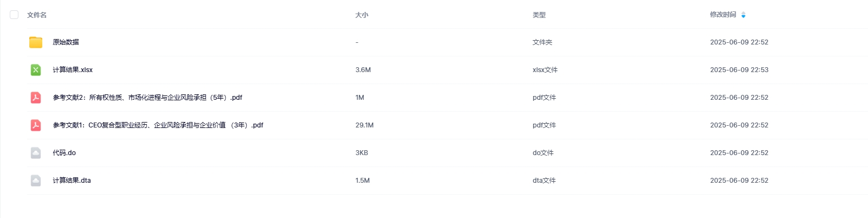The width and height of the screenshot is (868, 218).
Task: Click the 文件名 column header
Action: click(x=37, y=15)
